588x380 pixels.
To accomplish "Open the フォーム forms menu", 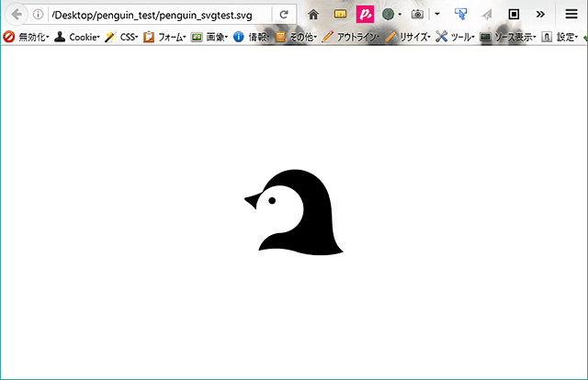I will (x=164, y=37).
